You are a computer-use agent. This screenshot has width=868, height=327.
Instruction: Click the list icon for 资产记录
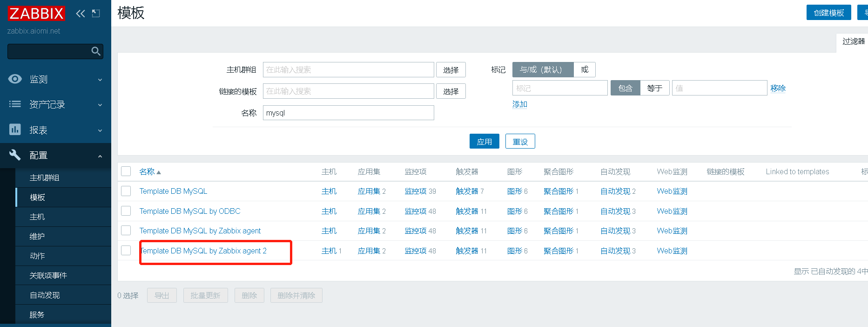(x=15, y=104)
